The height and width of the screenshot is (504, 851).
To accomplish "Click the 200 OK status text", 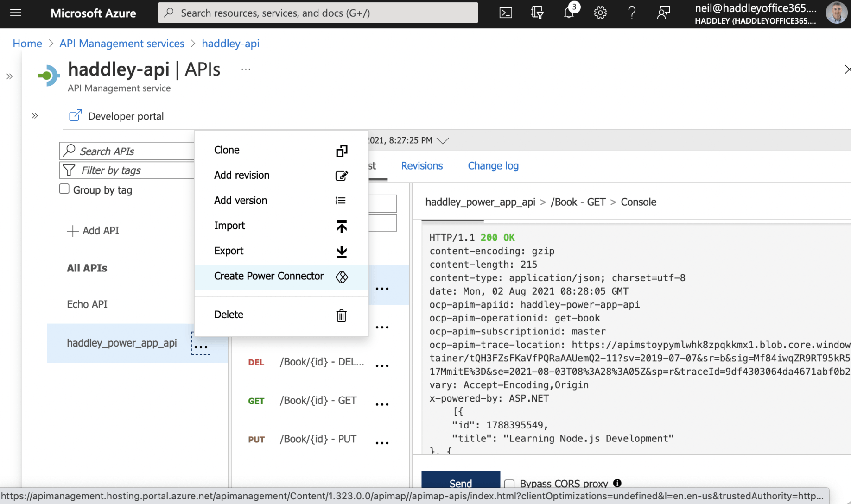I will (x=497, y=238).
